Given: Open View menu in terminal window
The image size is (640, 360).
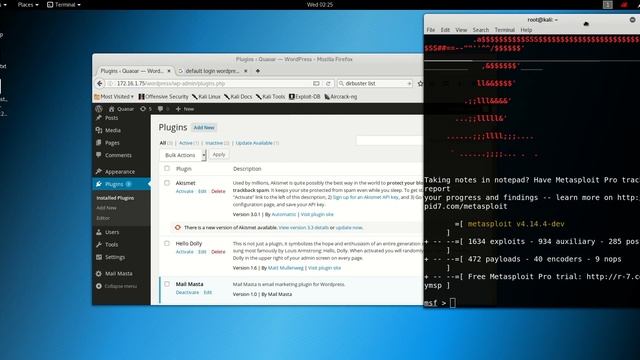Looking at the screenshot, I should (x=461, y=30).
